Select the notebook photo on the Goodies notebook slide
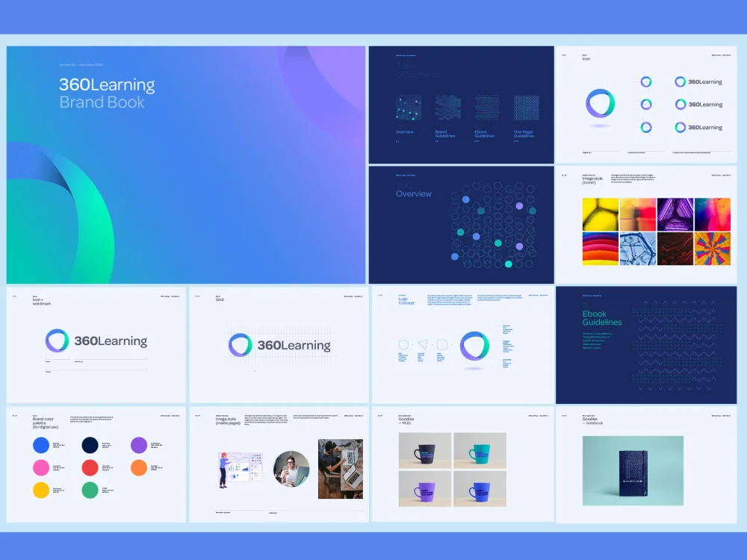 [633, 468]
